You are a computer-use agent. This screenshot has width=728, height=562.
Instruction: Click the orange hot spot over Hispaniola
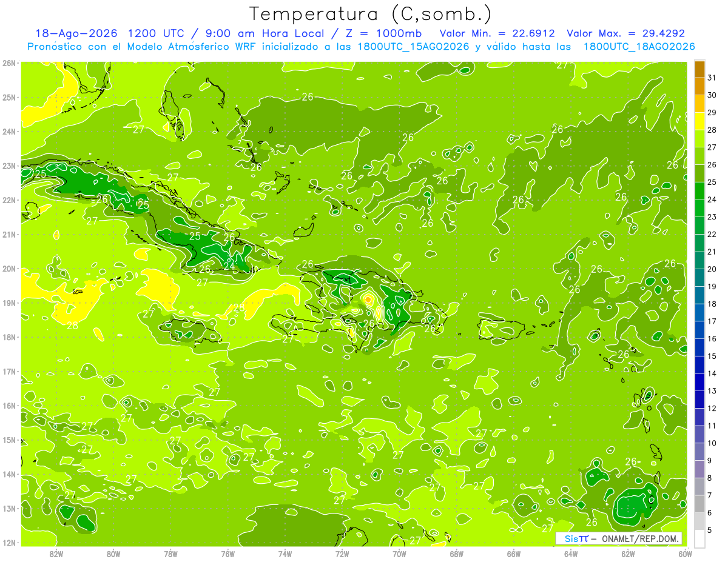[x=368, y=299]
